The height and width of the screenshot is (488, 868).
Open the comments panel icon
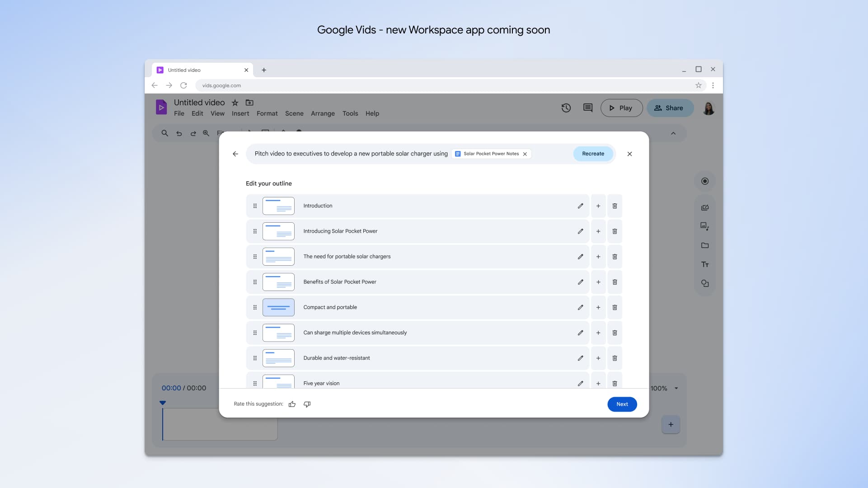[587, 108]
